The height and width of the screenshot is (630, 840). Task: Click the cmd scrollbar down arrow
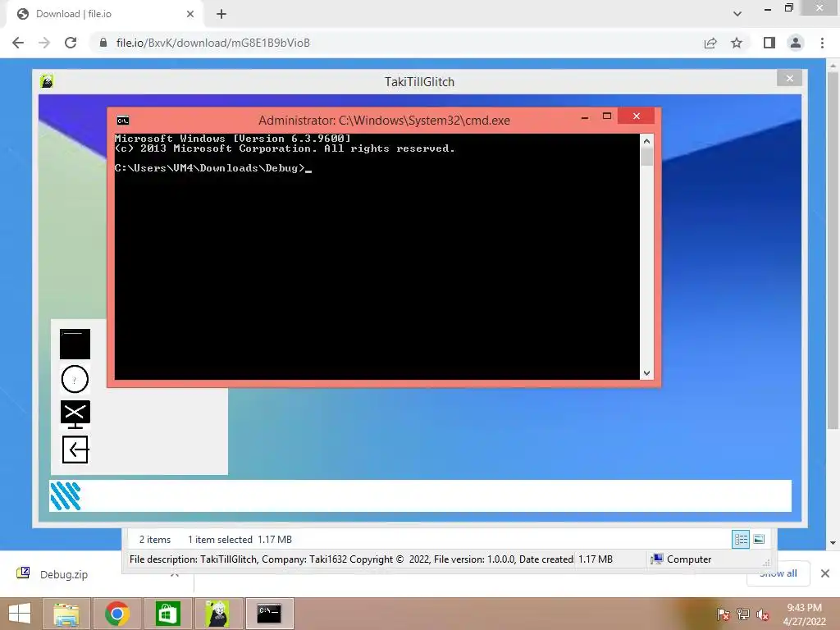tap(646, 373)
